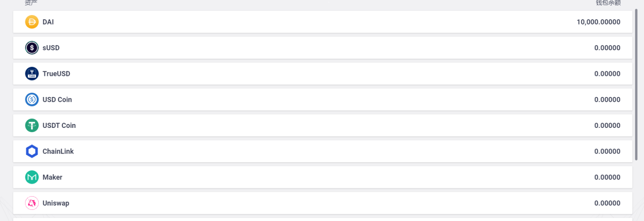Click the DAI token icon
This screenshot has height=221, width=644.
(32, 22)
